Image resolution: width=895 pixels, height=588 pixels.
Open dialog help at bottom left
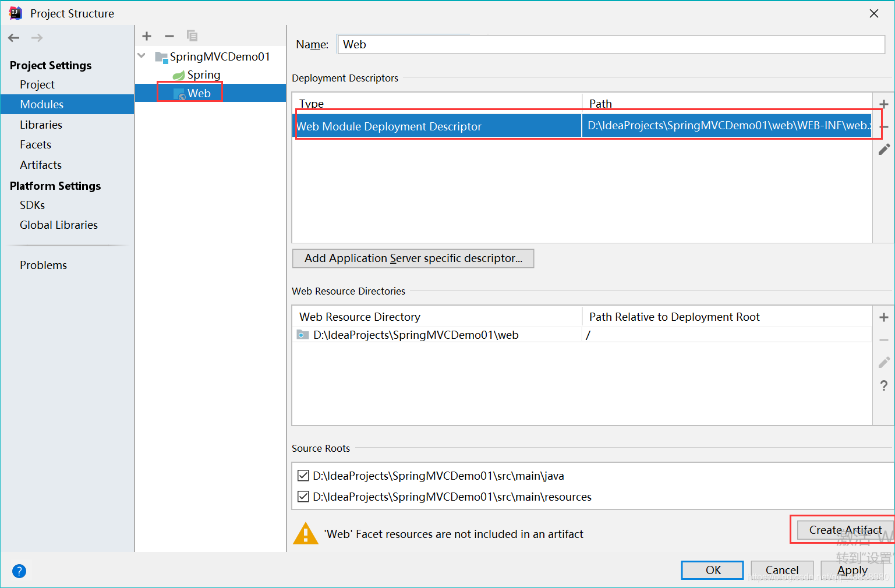point(19,571)
